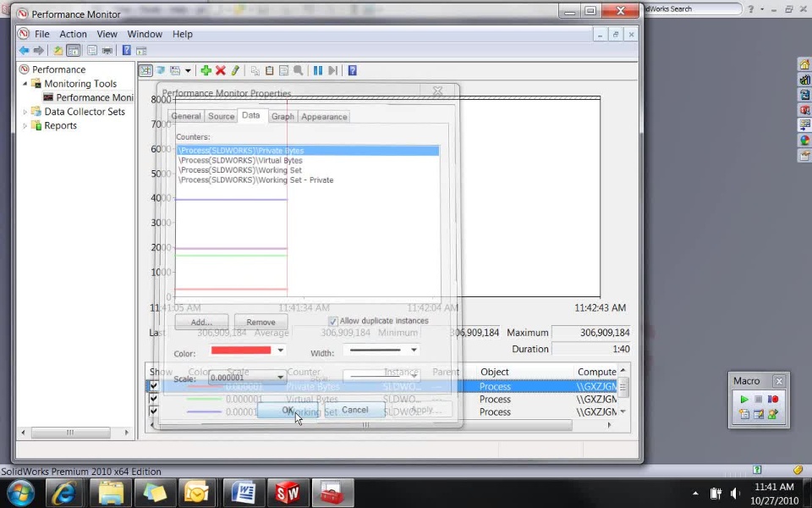812x508 pixels.
Task: Click the Zoom magnifier icon in the graph toolbar
Action: point(299,70)
